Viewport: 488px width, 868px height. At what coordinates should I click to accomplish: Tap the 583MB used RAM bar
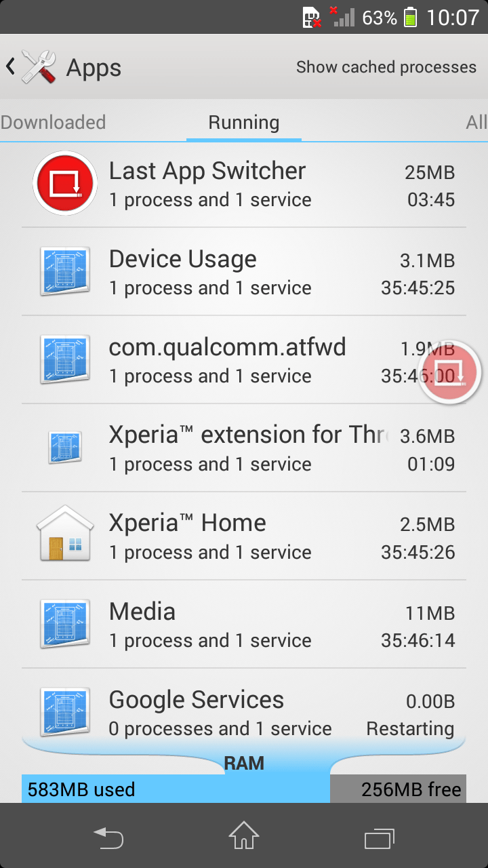176,789
